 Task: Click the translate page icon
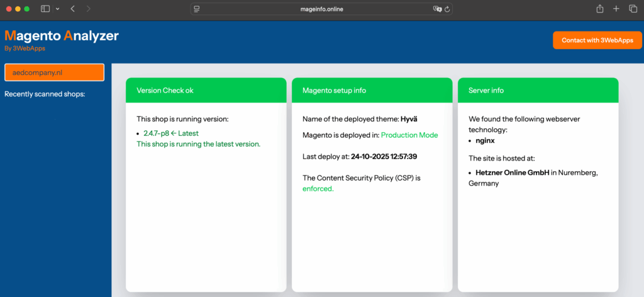click(437, 9)
